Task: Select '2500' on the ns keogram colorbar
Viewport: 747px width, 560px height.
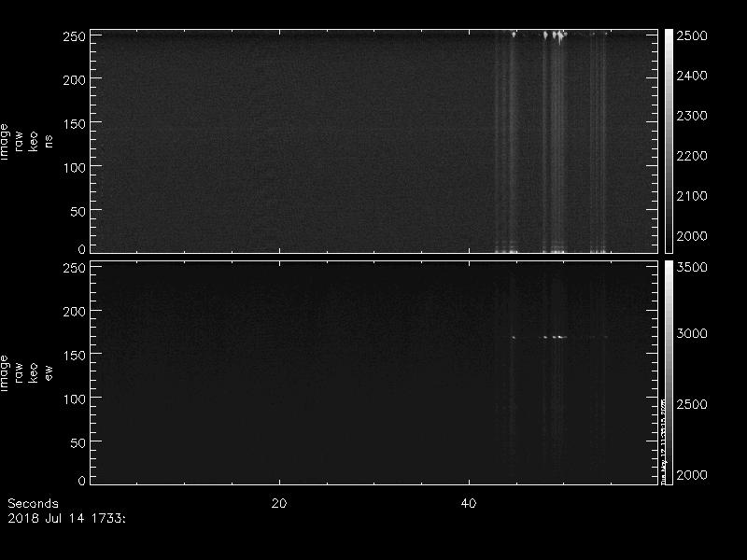Action: pyautogui.click(x=692, y=35)
